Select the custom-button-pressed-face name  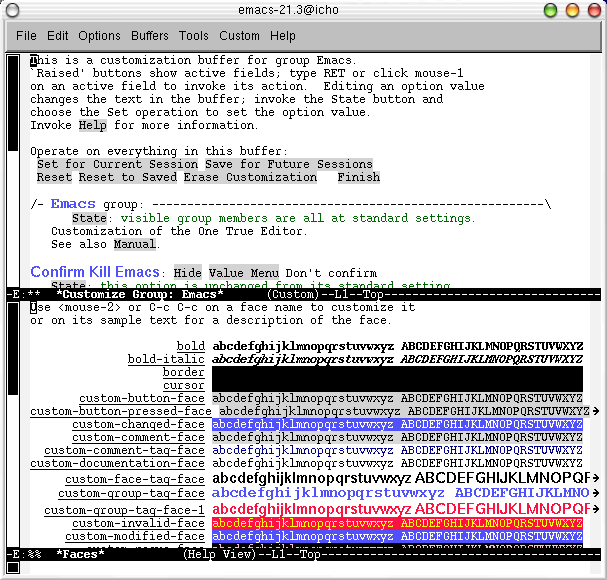(121, 411)
